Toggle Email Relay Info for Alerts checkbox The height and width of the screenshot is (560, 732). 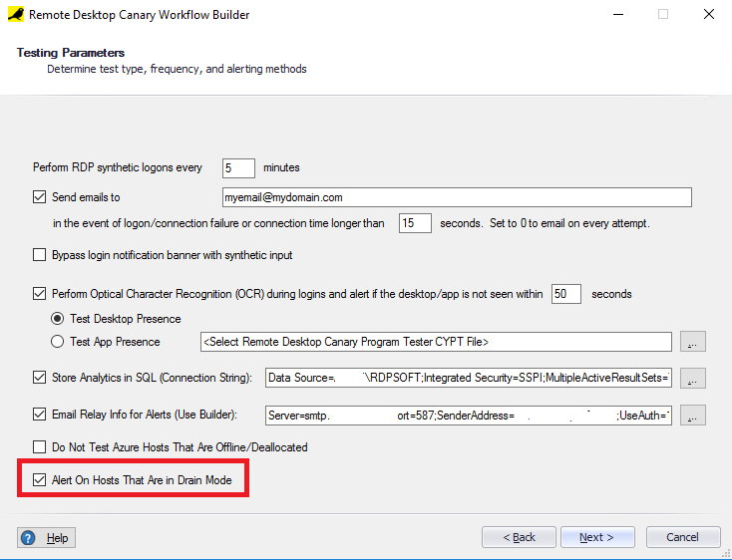39,415
